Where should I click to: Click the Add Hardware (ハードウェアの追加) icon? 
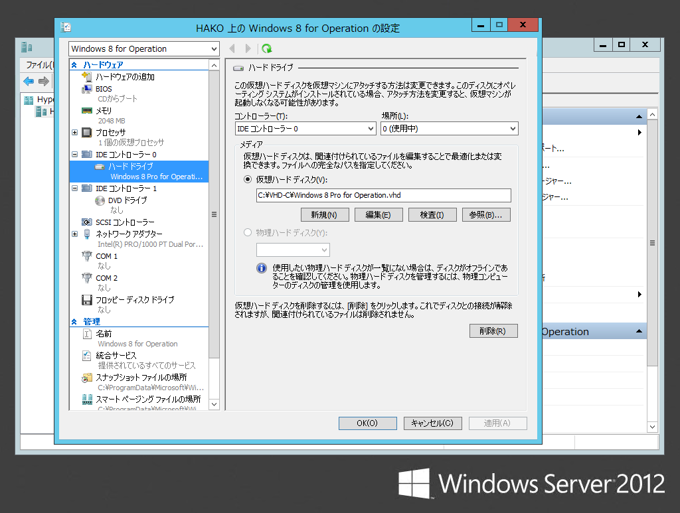click(x=87, y=77)
